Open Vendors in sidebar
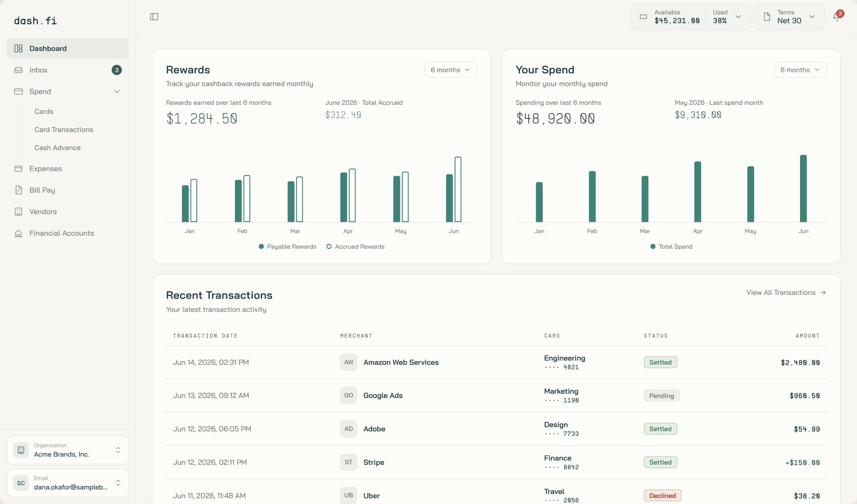This screenshot has height=504, width=857. (68, 211)
